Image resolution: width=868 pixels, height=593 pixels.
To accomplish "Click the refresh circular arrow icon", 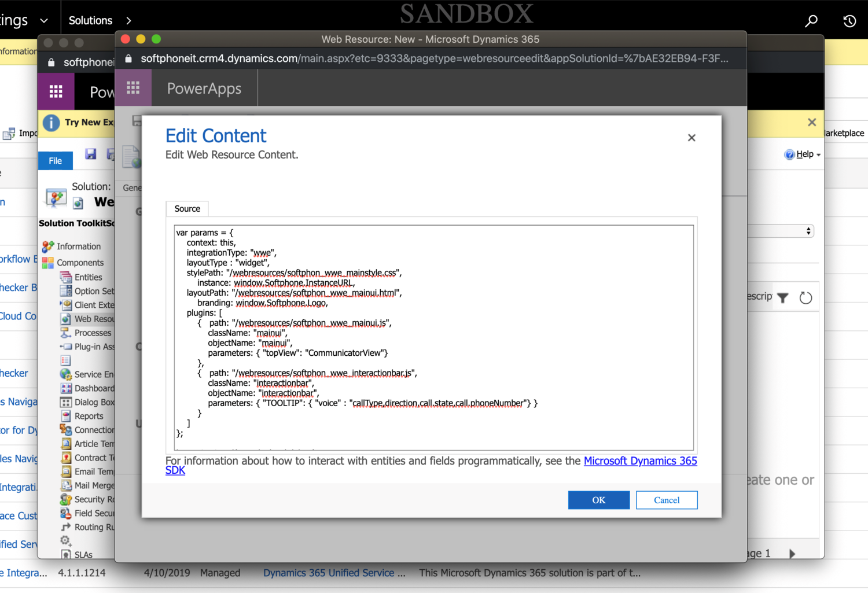I will pos(806,298).
